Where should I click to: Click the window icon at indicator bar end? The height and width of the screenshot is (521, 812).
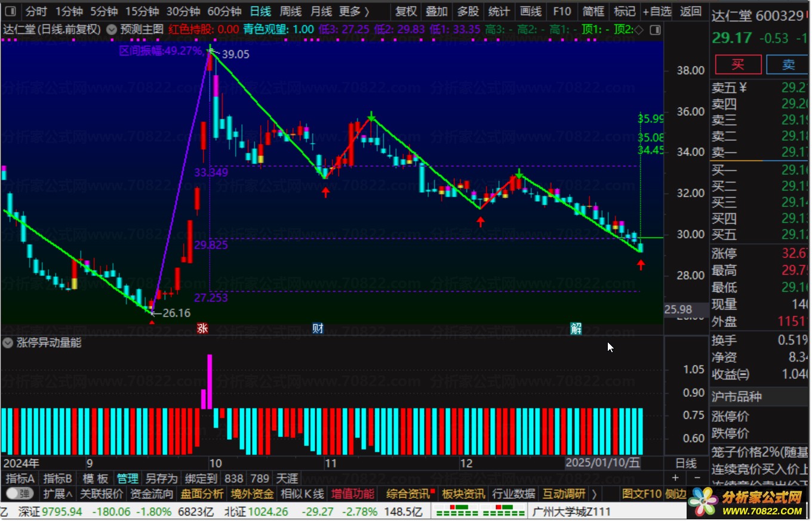(x=655, y=29)
